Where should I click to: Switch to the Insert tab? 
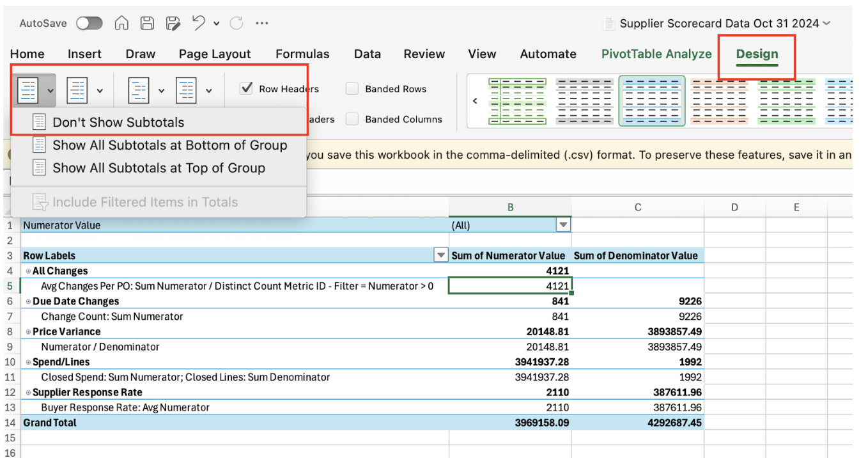(x=85, y=54)
